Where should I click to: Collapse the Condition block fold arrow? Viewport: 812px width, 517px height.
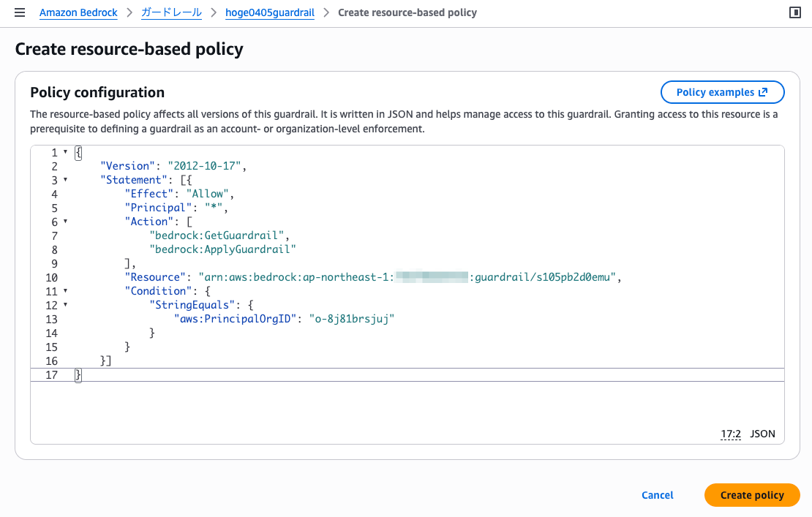click(65, 291)
